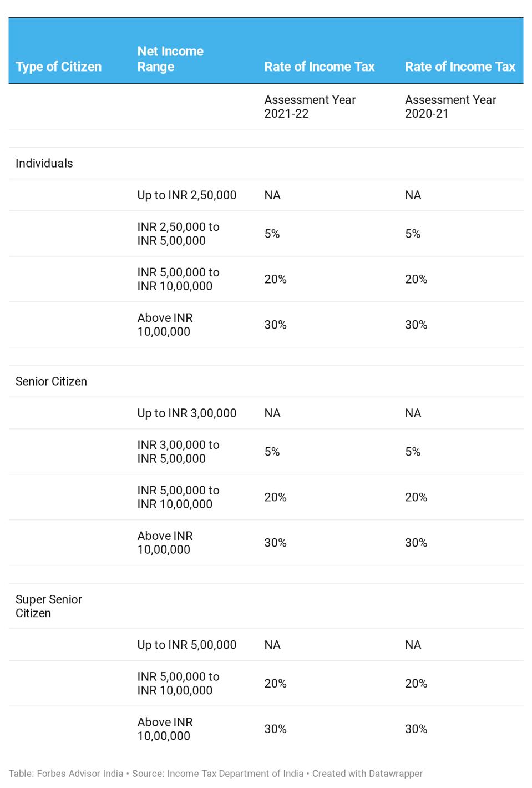Select the "Assessment Year 2020-21" cell

point(450,107)
